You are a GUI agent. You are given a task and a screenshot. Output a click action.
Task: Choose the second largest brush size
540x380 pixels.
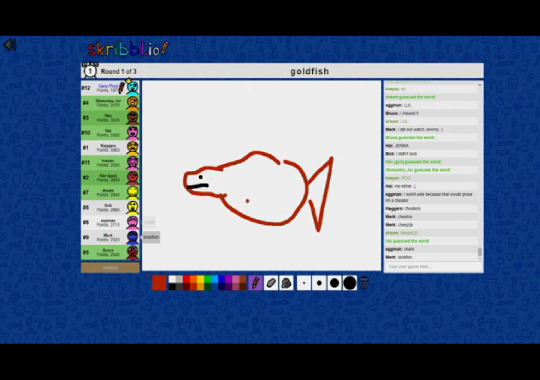[334, 283]
